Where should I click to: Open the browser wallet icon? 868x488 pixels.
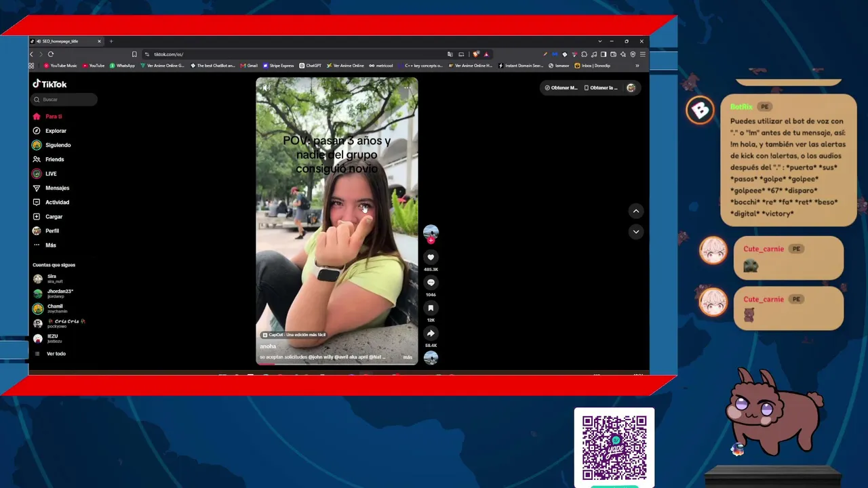pyautogui.click(x=613, y=54)
